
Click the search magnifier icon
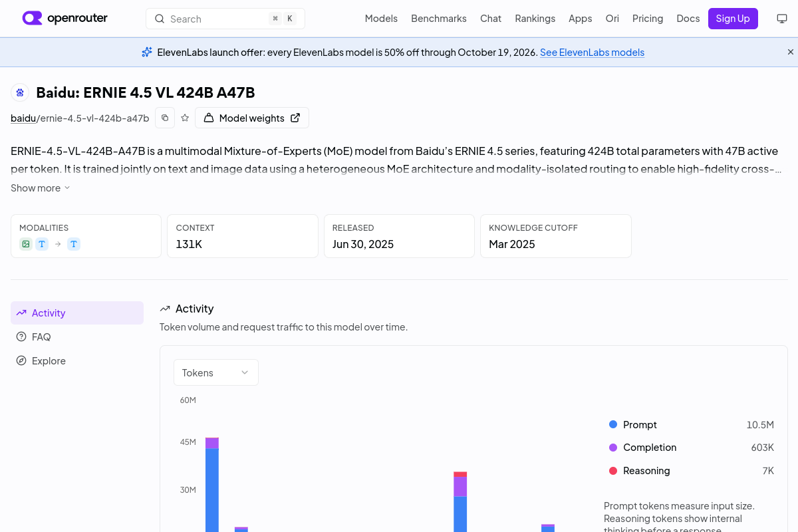160,19
